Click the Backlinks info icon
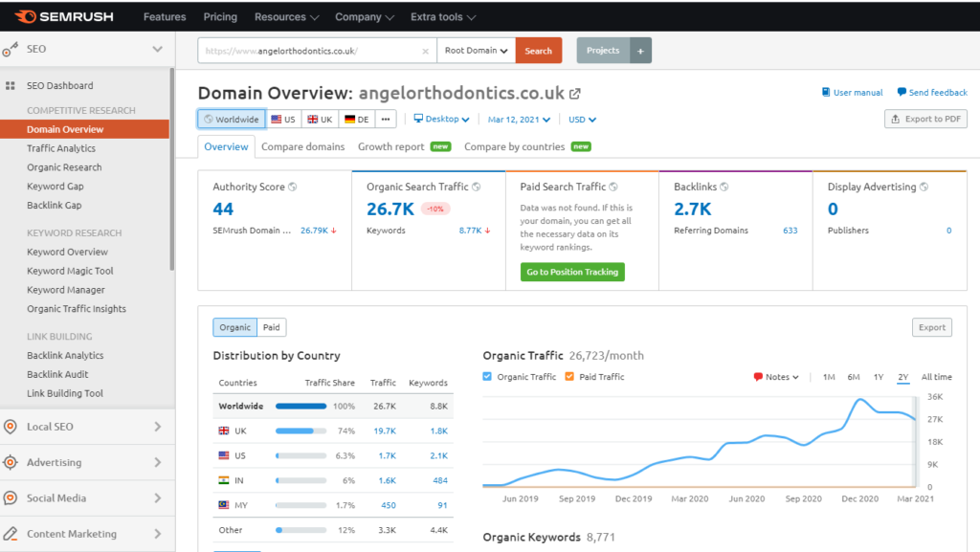 coord(724,187)
